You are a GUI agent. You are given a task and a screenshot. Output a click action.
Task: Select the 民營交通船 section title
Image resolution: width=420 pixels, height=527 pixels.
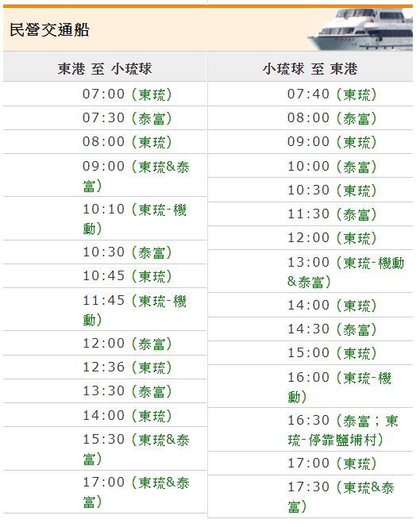[x=49, y=30]
